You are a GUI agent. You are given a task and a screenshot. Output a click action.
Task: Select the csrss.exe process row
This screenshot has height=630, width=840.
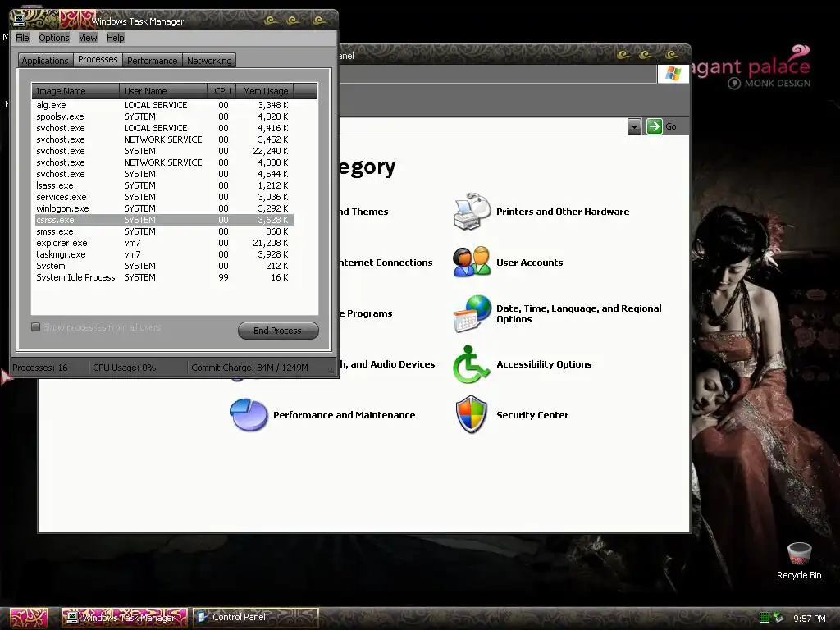pyautogui.click(x=163, y=220)
